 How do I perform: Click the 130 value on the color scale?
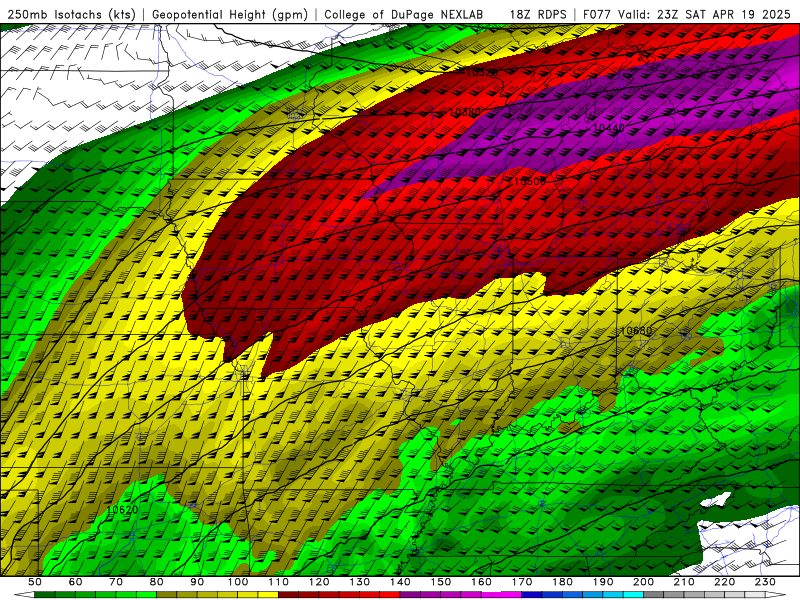[360, 582]
